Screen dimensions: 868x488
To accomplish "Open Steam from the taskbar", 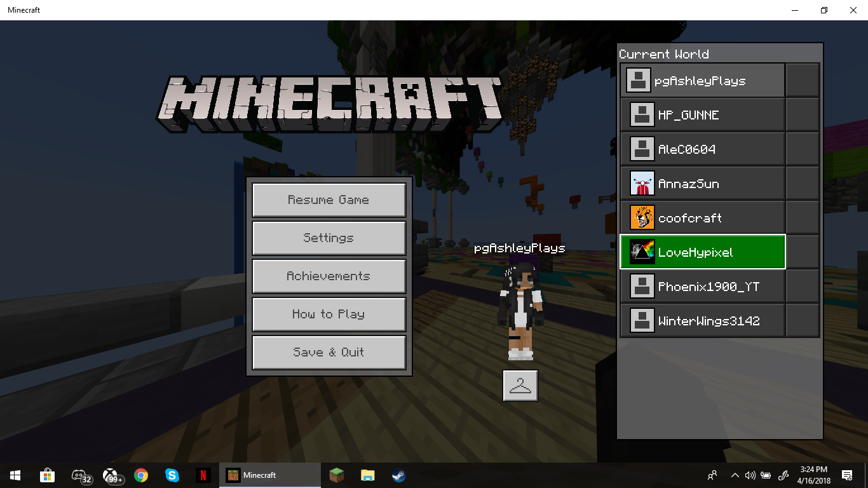I will (x=398, y=475).
